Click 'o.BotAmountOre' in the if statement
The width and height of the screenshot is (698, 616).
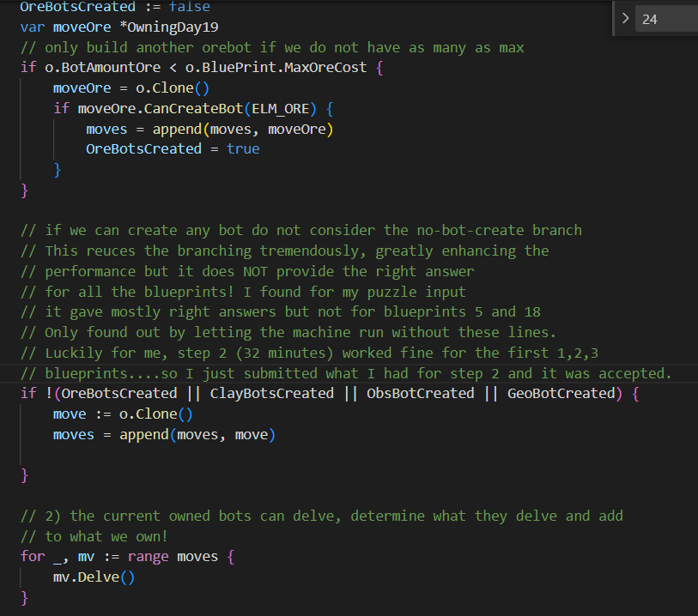(x=102, y=68)
